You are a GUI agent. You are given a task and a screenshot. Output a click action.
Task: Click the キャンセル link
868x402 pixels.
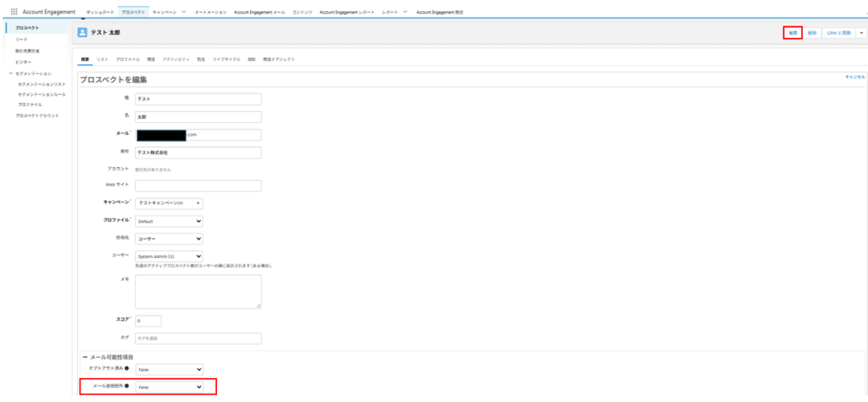pos(854,77)
